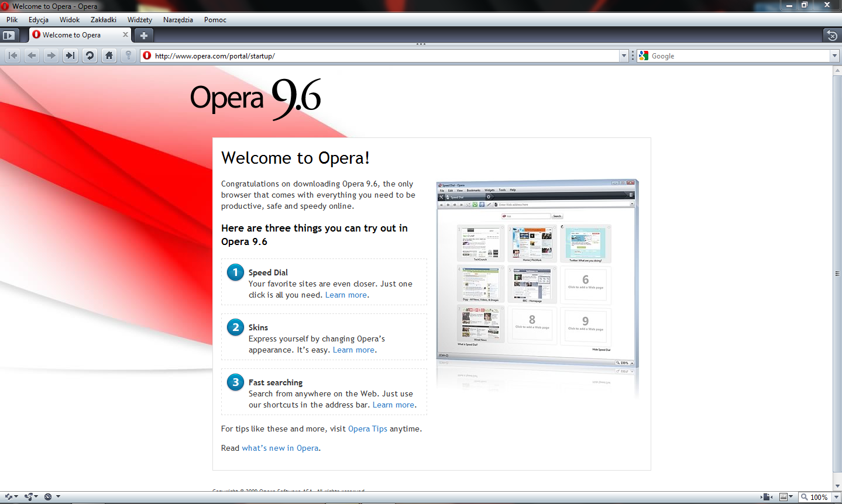The width and height of the screenshot is (842, 504).
Task: Click the Rewind navigation button
Action: 13,56
